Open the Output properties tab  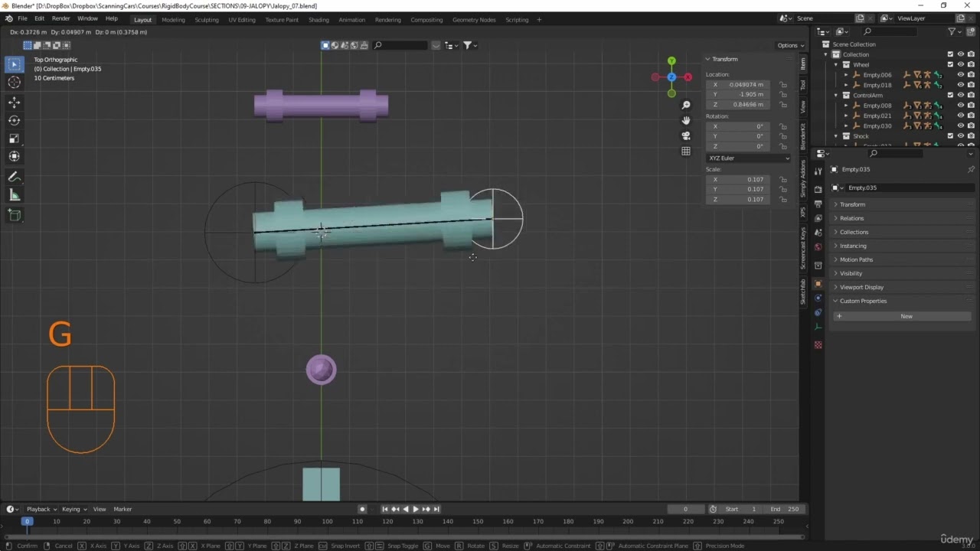818,204
